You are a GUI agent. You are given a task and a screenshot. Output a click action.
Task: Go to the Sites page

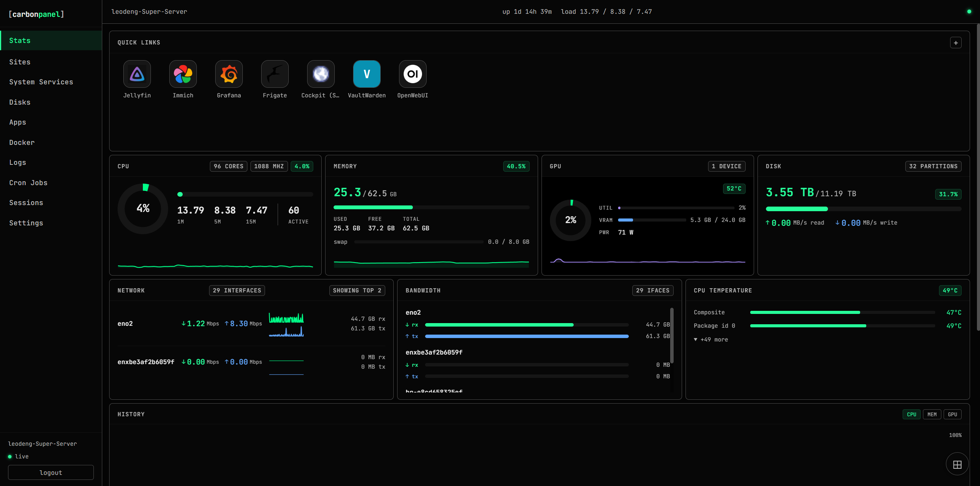pos(51,62)
